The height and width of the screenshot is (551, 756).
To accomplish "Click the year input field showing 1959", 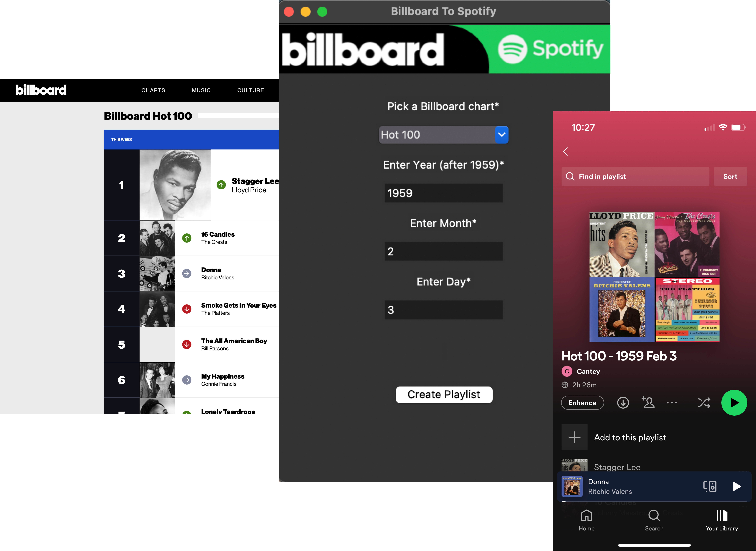I will (x=443, y=193).
